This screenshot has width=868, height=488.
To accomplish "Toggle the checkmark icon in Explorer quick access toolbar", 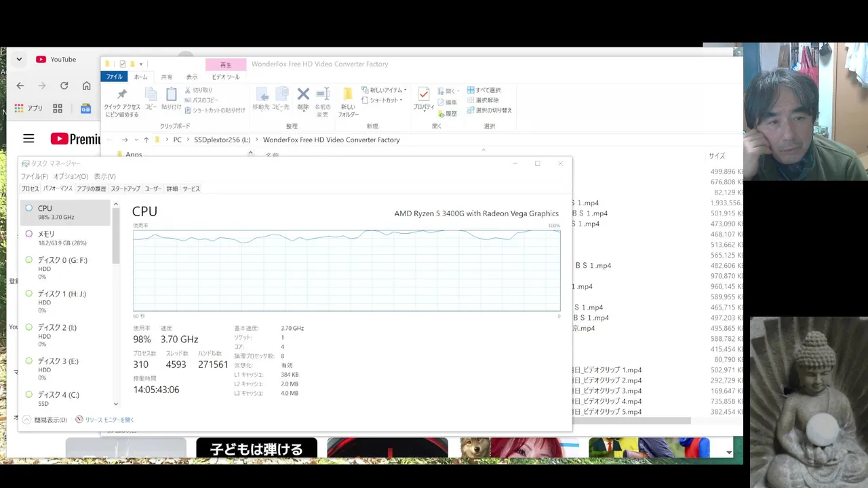I will pos(123,64).
